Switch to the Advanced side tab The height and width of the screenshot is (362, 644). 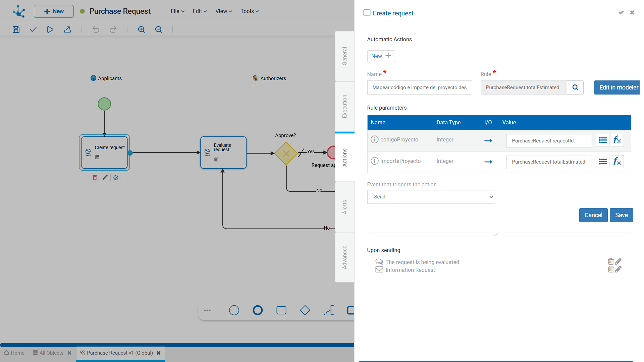(345, 257)
